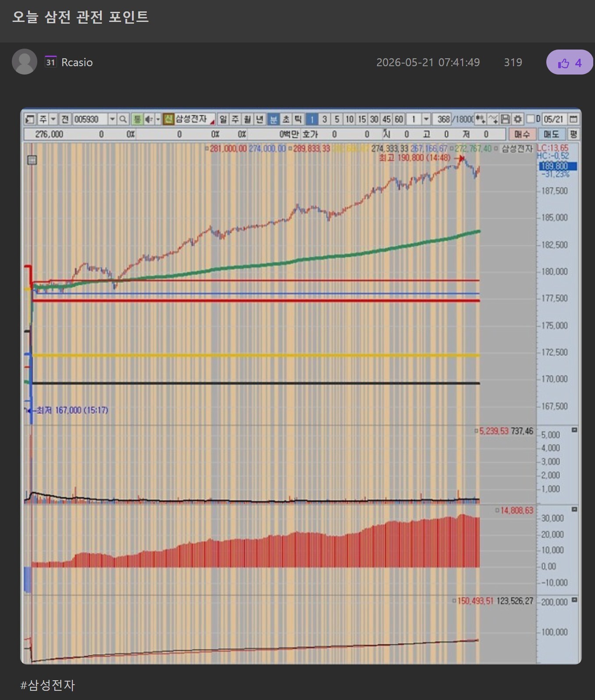Click the 최고 190,800 (14:48) label
The height and width of the screenshot is (700, 595).
(x=415, y=158)
